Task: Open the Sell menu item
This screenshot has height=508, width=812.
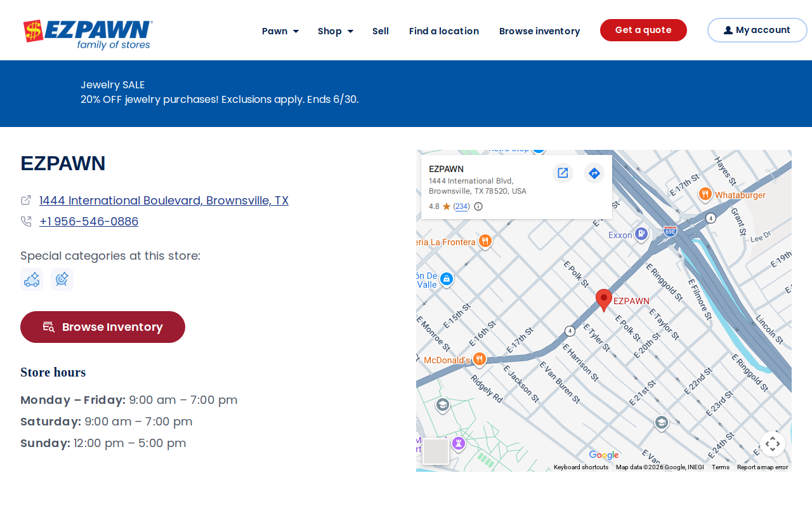Action: pos(381,31)
